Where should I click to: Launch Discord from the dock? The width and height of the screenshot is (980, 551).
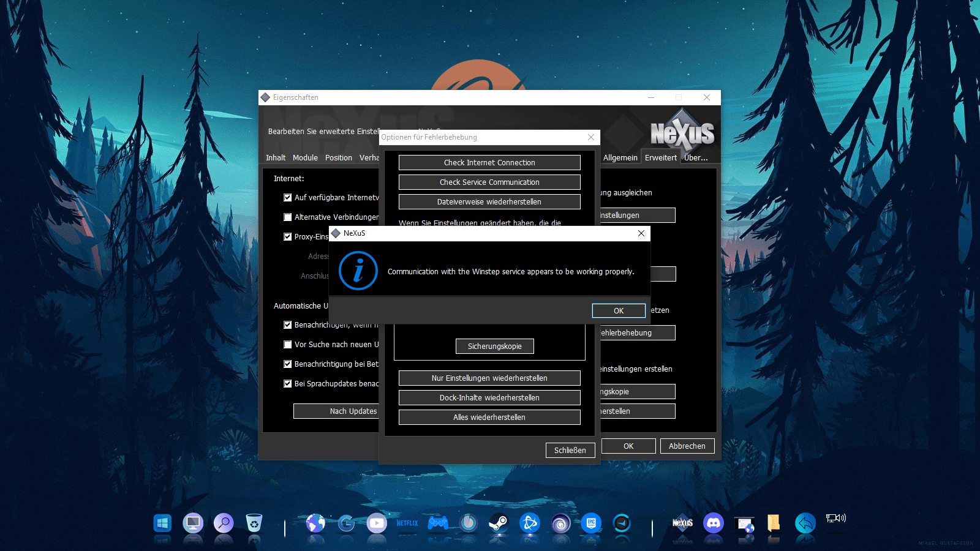pos(713,523)
